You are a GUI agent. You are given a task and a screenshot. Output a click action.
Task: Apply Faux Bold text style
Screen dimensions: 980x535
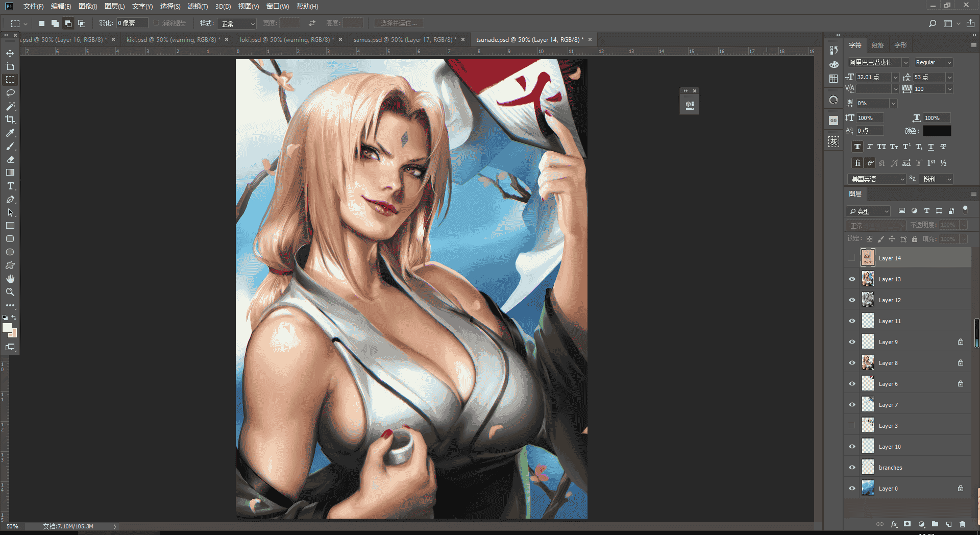pyautogui.click(x=857, y=147)
